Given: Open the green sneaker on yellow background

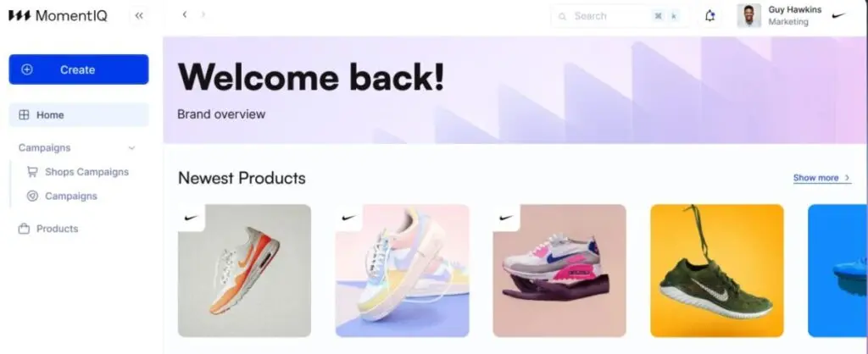Looking at the screenshot, I should 717,270.
